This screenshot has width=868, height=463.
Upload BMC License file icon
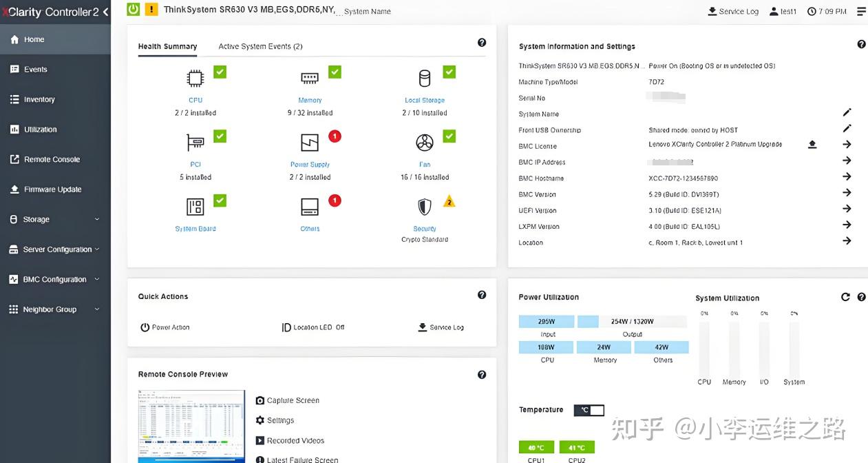tap(812, 144)
